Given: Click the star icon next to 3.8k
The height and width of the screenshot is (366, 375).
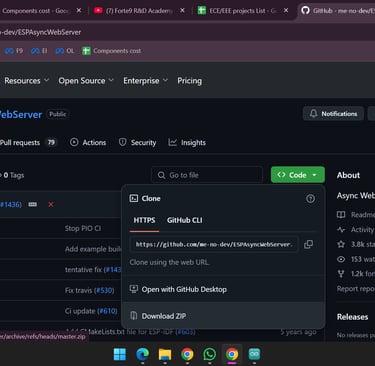Looking at the screenshot, I should tap(341, 244).
